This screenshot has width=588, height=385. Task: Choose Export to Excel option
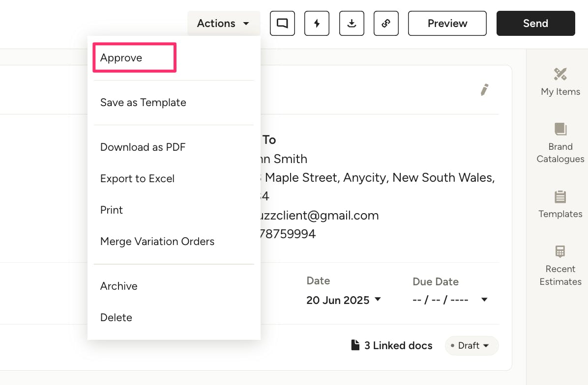coord(137,179)
